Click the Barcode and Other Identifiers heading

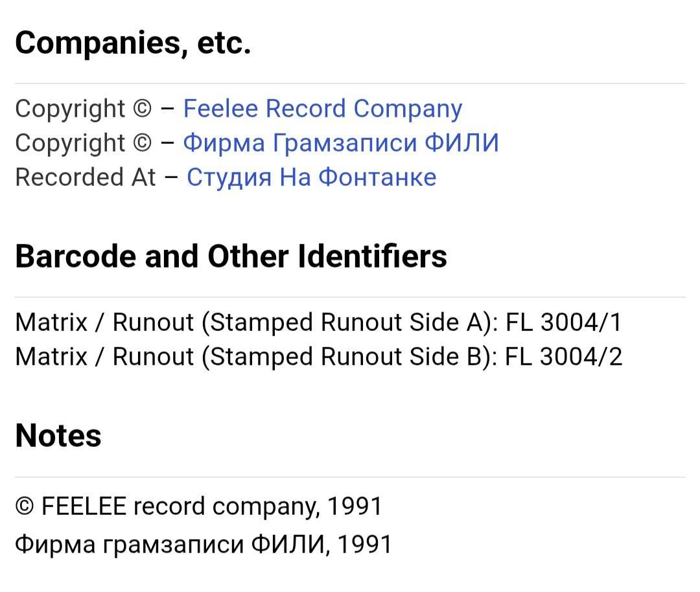pyautogui.click(x=231, y=256)
